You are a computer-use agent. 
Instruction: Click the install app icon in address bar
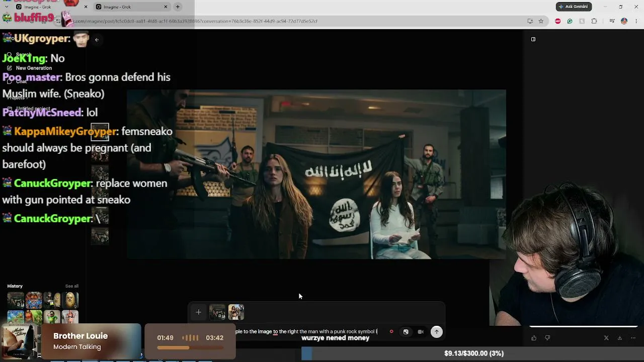[530, 21]
